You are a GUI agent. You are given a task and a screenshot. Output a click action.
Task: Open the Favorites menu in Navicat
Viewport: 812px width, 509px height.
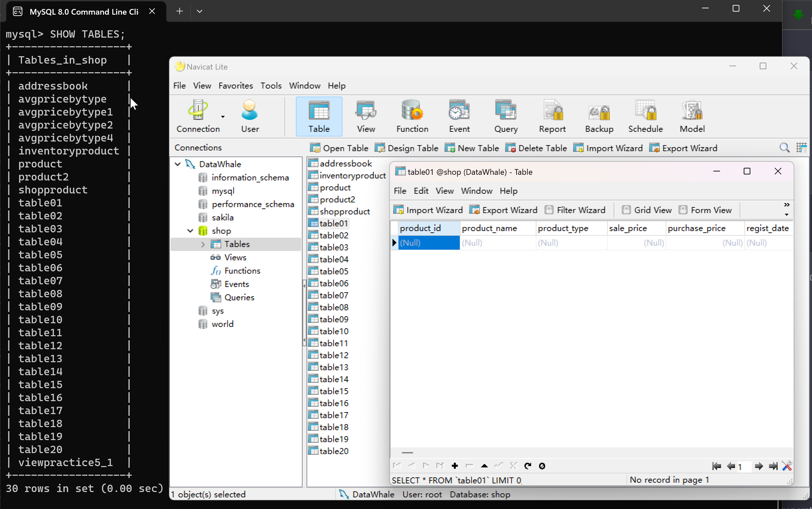coord(236,86)
